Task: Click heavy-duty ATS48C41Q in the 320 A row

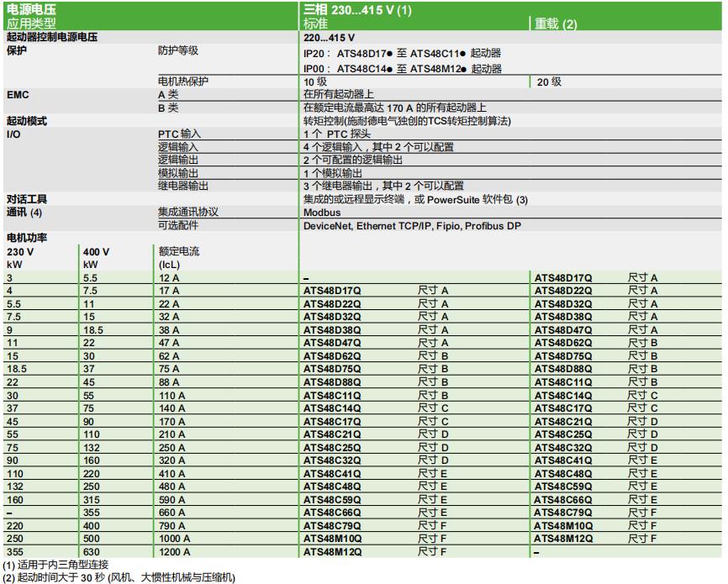Action: click(x=563, y=460)
